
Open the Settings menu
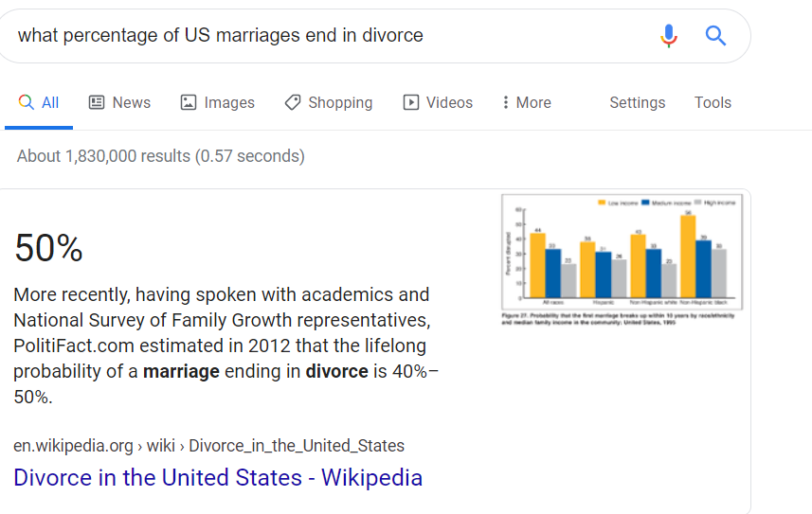click(x=638, y=102)
